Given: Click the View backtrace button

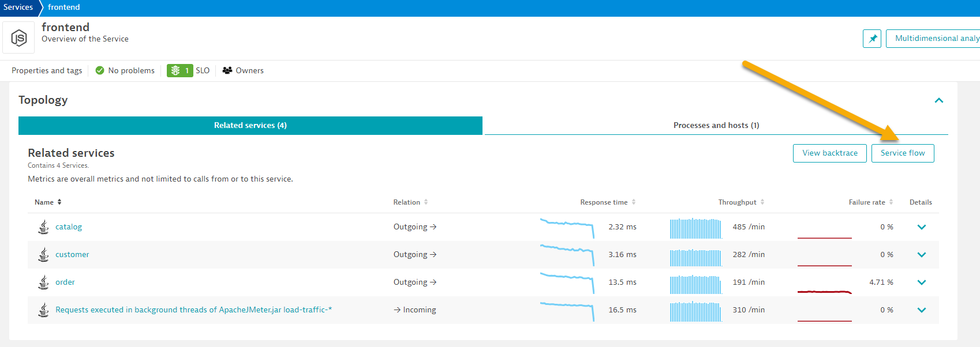Looking at the screenshot, I should pos(829,153).
